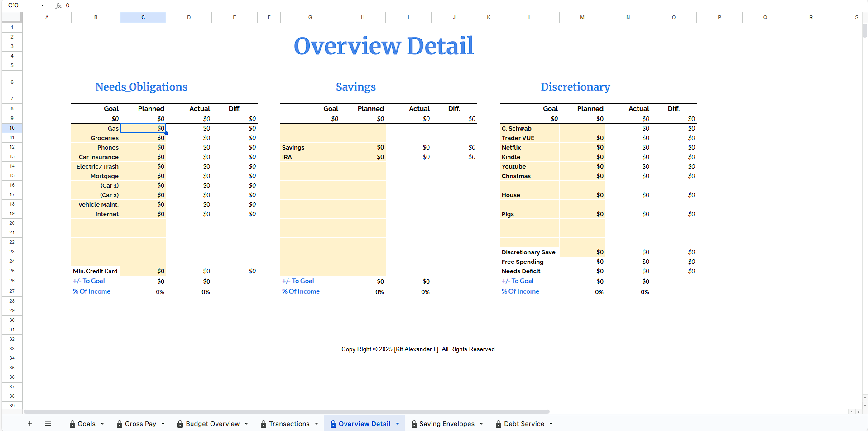This screenshot has height=431, width=868.
Task: Click the lock icon on Saving Envelopes tab
Action: coord(414,424)
